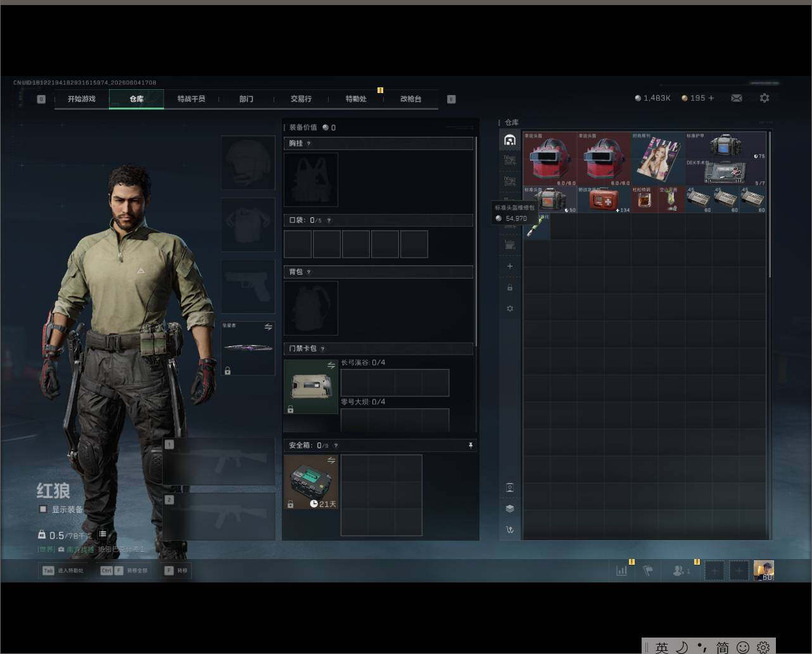The height and width of the screenshot is (654, 812).
Task: Click the second squad invite plus slot
Action: pos(739,570)
